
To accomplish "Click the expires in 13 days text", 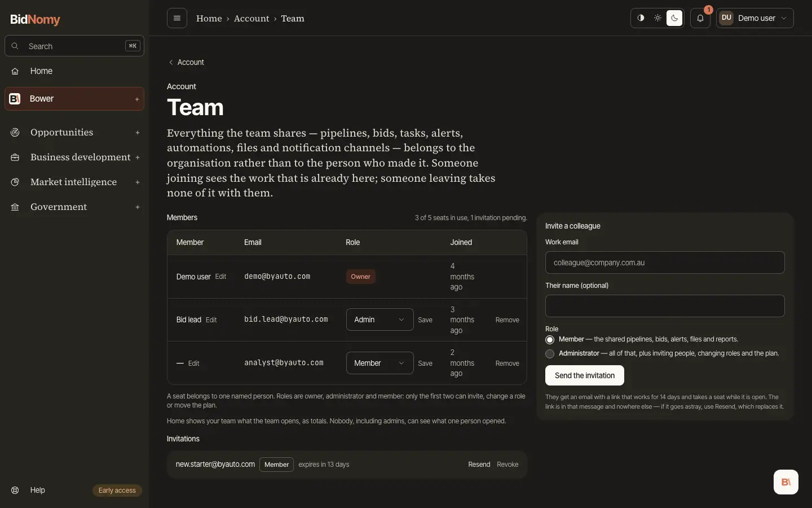I will tap(324, 465).
